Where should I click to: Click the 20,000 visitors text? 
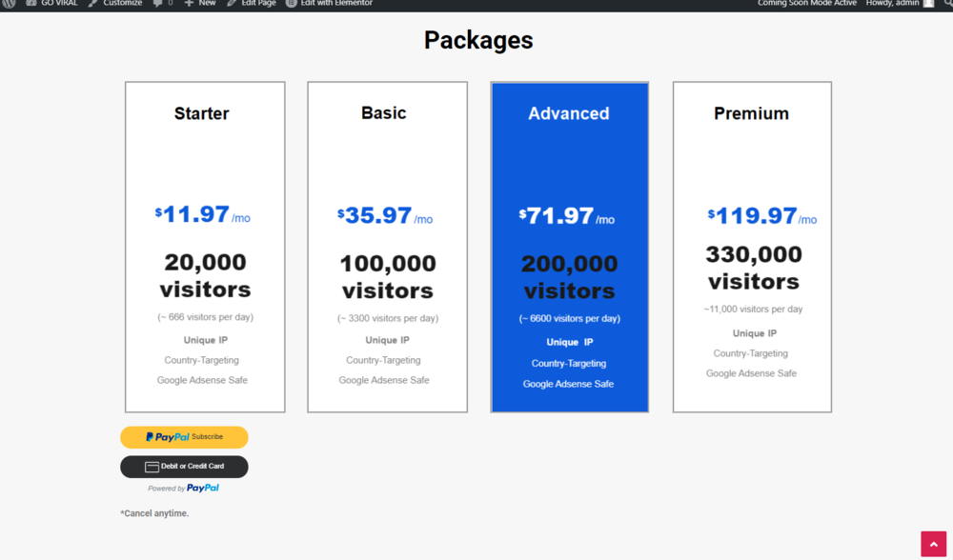[206, 276]
